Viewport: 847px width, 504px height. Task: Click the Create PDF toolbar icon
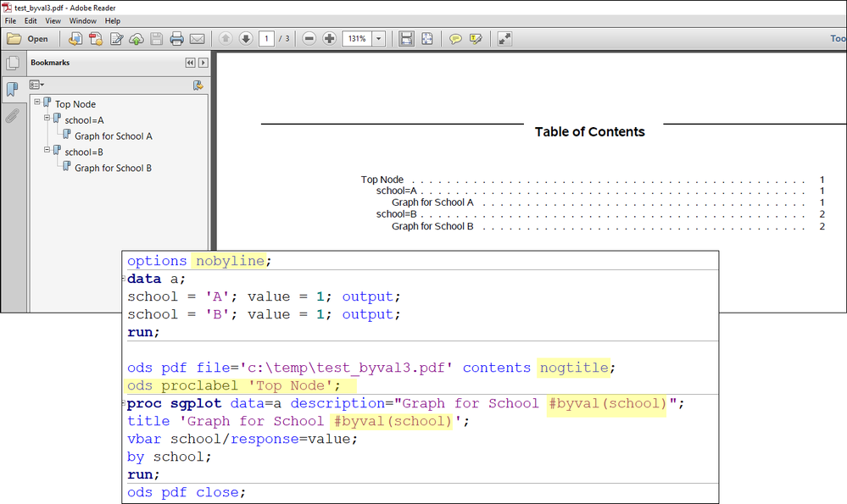(x=96, y=39)
